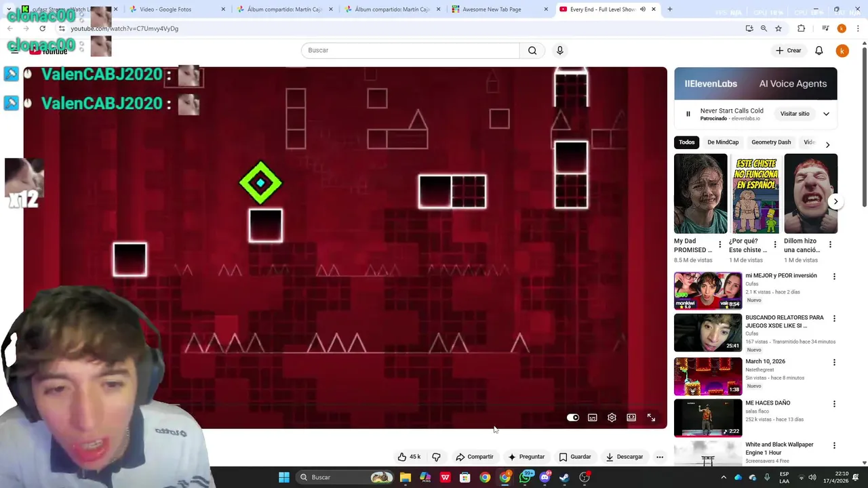Image resolution: width=868 pixels, height=488 pixels.
Task: Click the 'Crear' button
Action: (789, 51)
